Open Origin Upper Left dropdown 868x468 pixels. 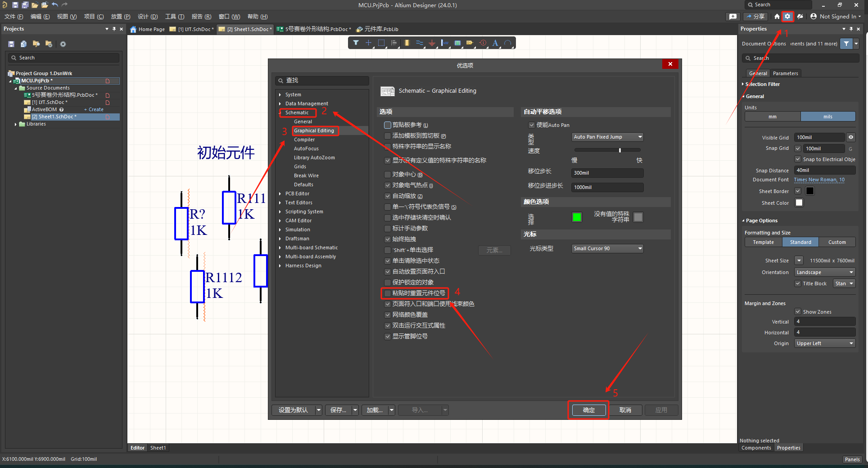[x=824, y=343]
